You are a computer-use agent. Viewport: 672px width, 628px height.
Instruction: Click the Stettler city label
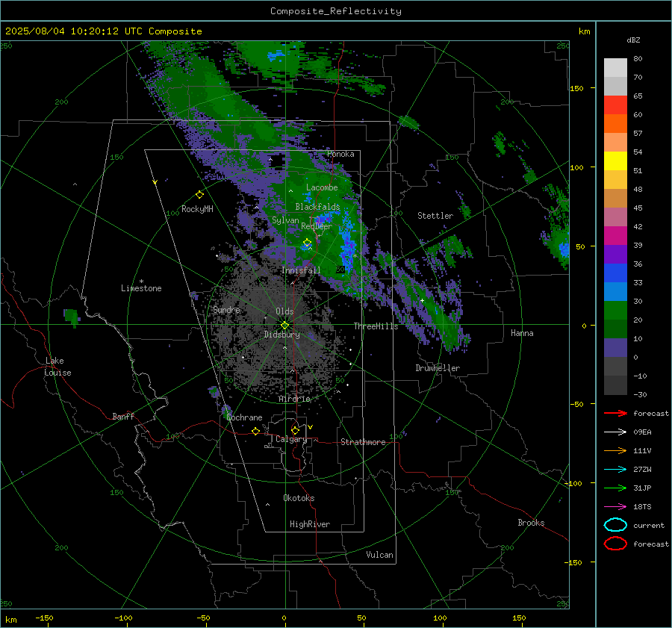click(435, 216)
